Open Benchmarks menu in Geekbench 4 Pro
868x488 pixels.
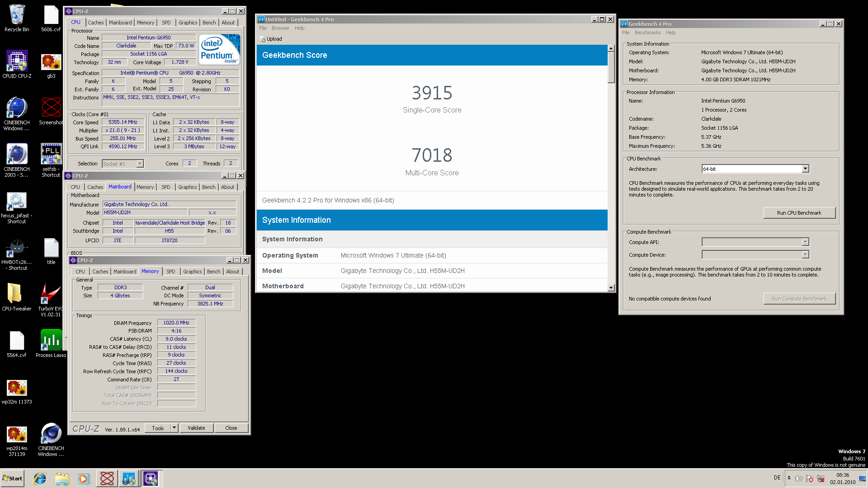click(647, 33)
